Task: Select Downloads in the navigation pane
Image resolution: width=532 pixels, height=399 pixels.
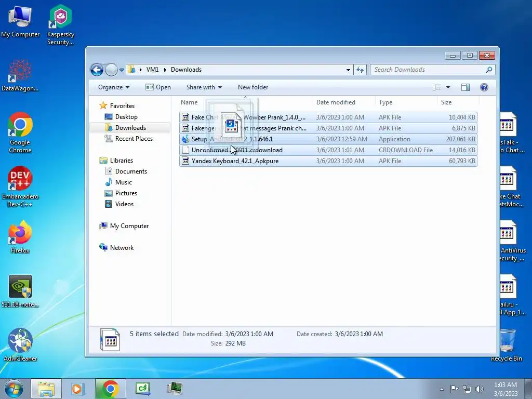Action: (x=130, y=128)
